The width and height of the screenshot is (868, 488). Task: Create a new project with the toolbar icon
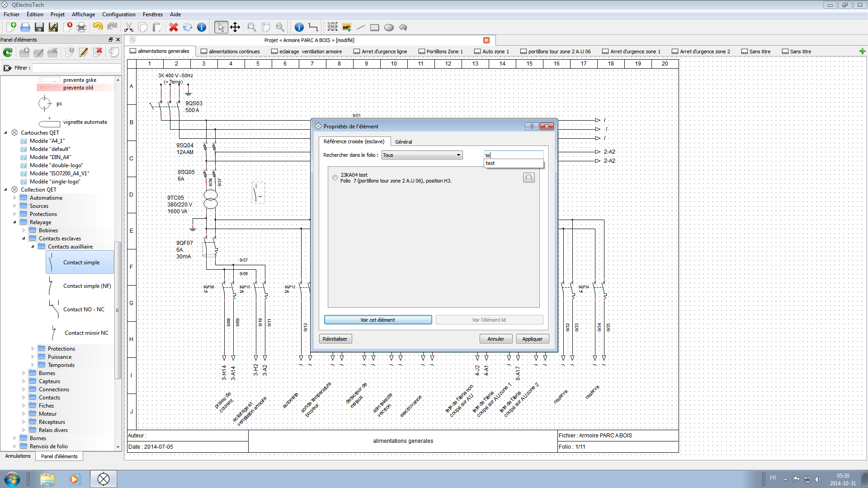click(x=11, y=27)
